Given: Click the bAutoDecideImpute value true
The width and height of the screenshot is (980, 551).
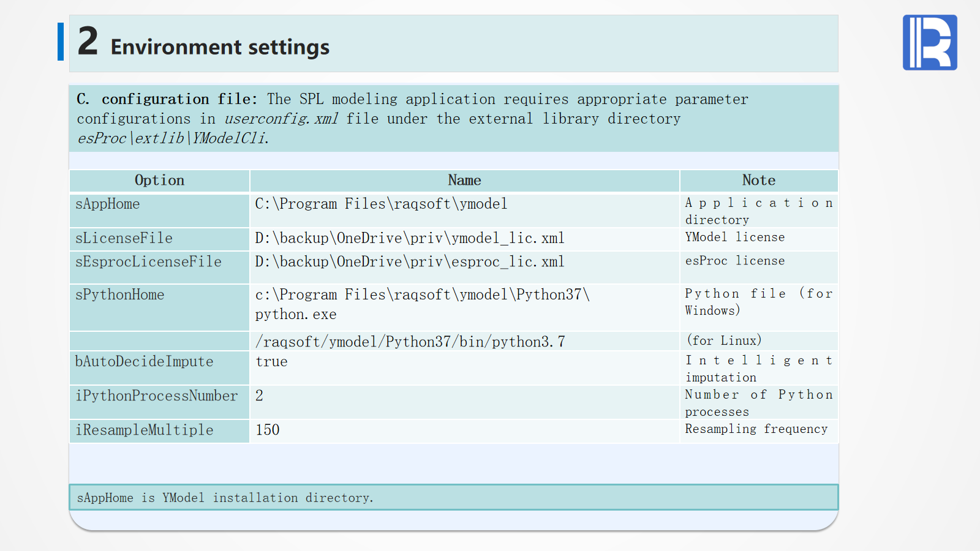Looking at the screenshot, I should (271, 362).
